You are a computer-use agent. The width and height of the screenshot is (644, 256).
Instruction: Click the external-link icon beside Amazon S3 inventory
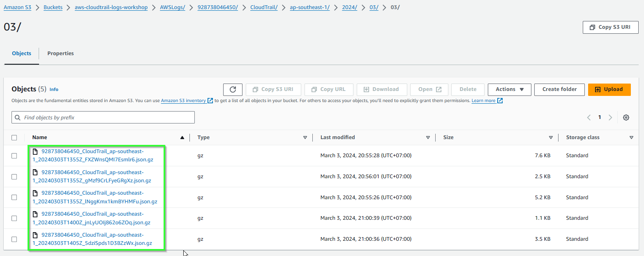210,100
